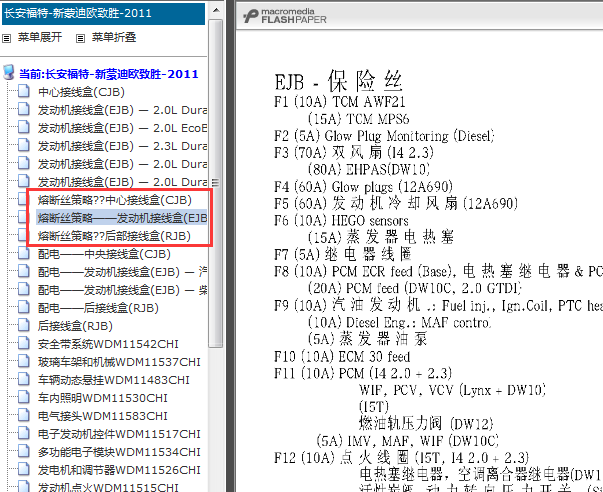The height and width of the screenshot is (492, 603).
Task: Click page icon beside 发电机和调节器WDM11526CHI
Action: (x=23, y=469)
